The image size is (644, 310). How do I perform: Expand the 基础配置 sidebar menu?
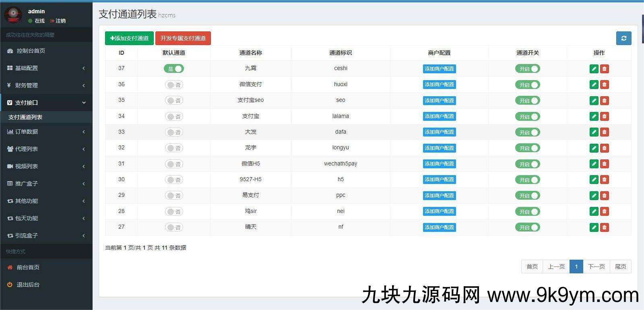click(46, 68)
